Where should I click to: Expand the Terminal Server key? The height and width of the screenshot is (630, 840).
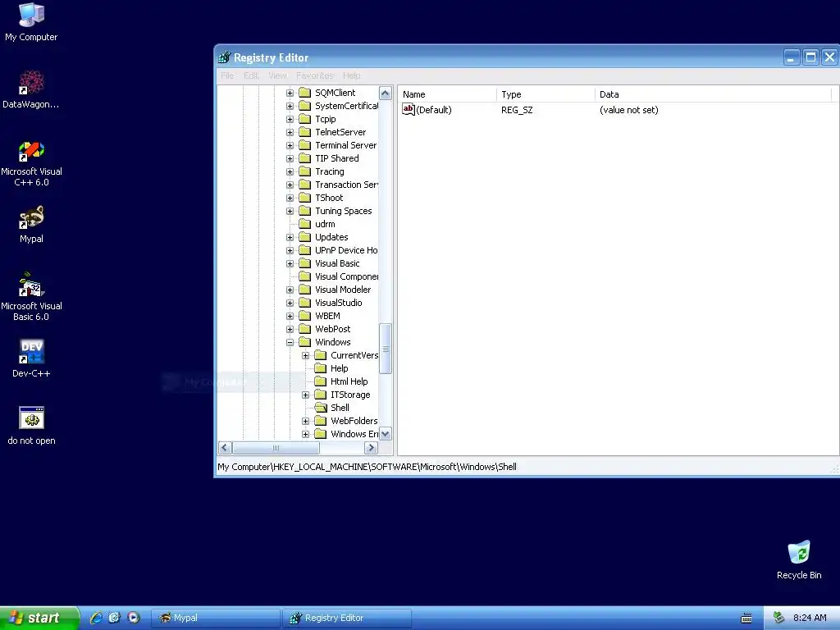(x=290, y=145)
